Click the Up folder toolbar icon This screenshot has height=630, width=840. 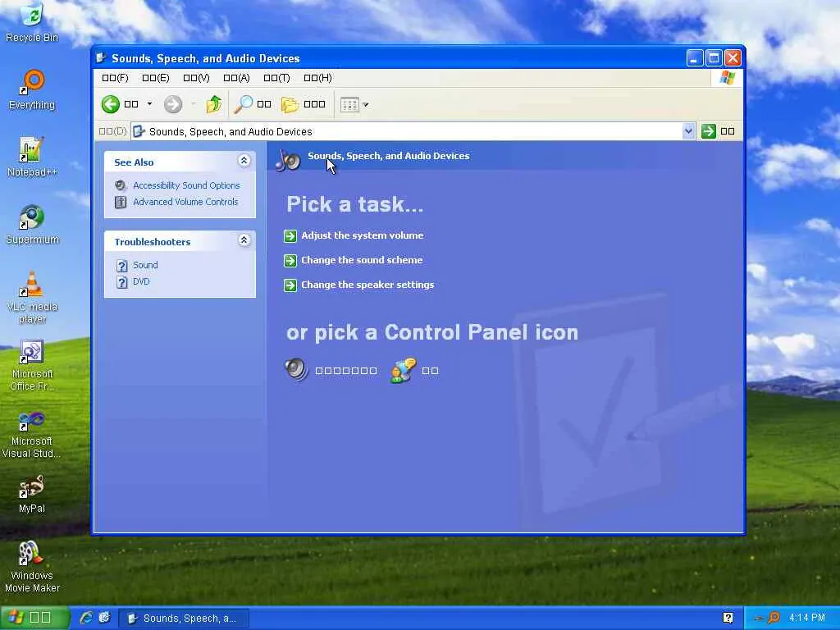(214, 104)
